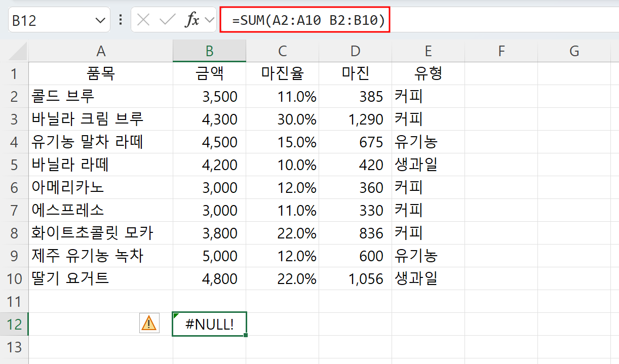Image resolution: width=619 pixels, height=364 pixels.
Task: Select the cell showing 1,056 in column D
Action: [x=355, y=278]
